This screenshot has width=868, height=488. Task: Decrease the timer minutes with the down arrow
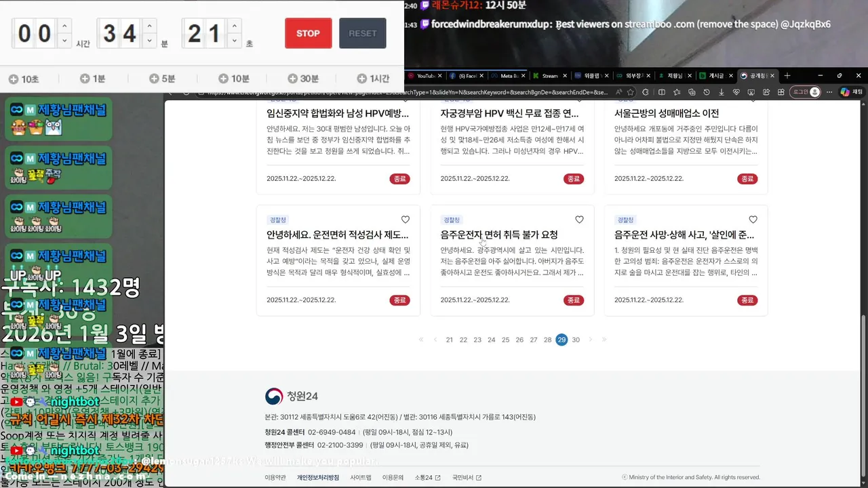150,41
